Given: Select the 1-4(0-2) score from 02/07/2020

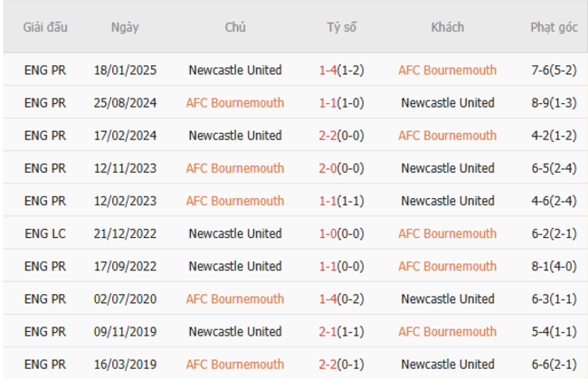Looking at the screenshot, I should [341, 298].
